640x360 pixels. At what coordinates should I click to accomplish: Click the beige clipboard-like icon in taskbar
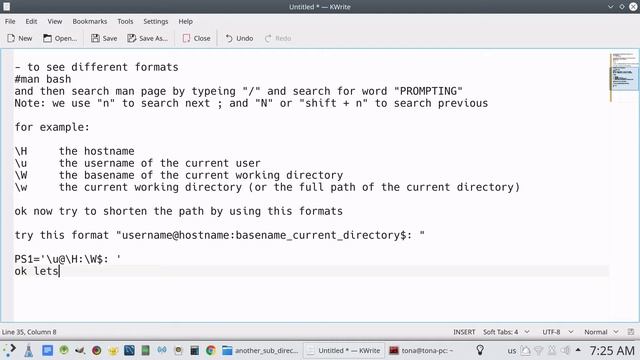click(178, 350)
